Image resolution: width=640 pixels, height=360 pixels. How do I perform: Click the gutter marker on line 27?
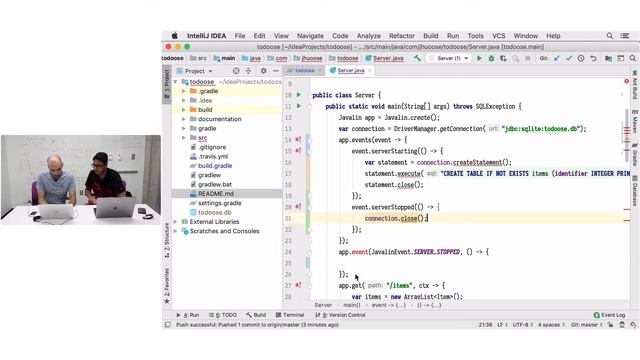298,285
